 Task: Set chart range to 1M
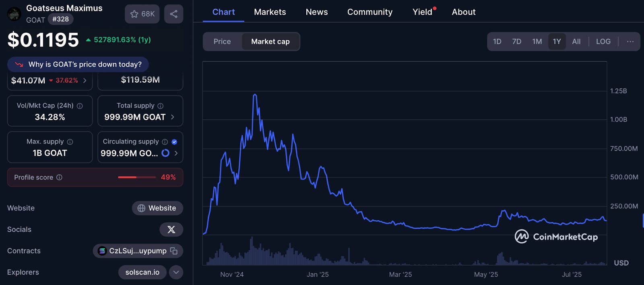[537, 42]
